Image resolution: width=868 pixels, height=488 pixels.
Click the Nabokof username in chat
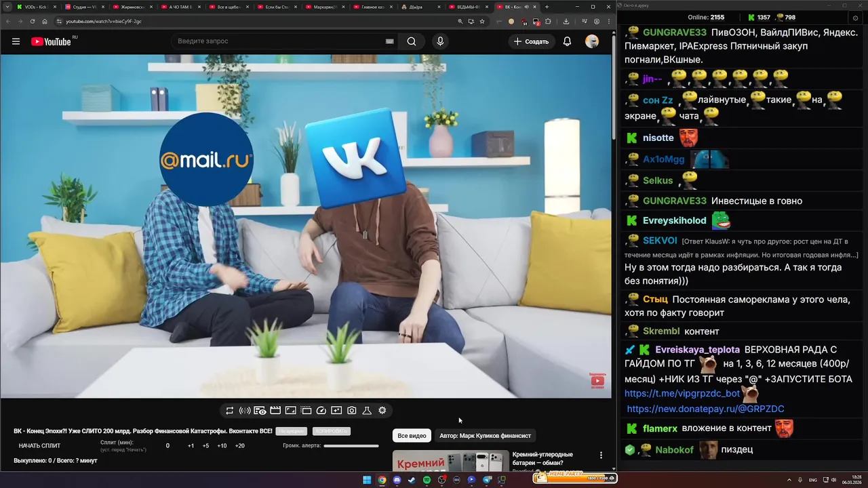675,449
